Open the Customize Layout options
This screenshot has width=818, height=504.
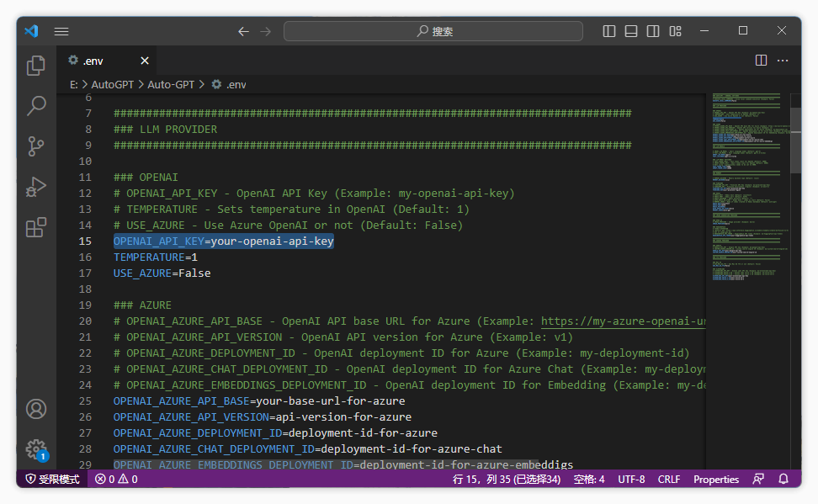[675, 31]
